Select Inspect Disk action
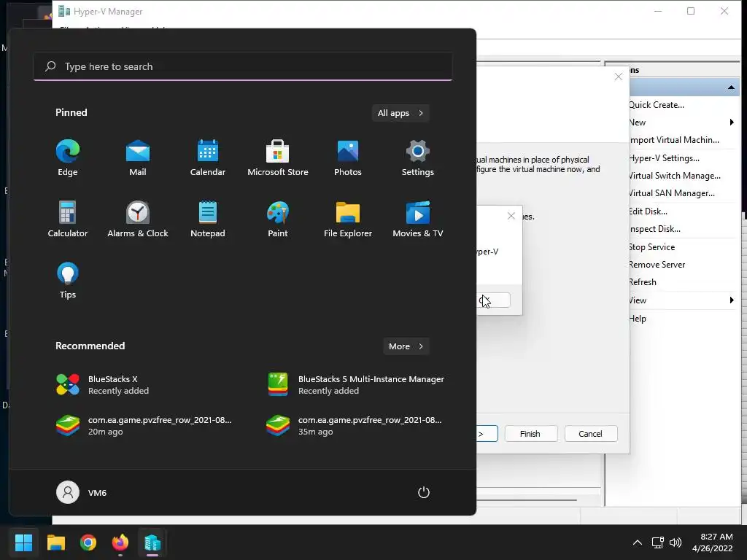This screenshot has height=560, width=747. coord(654,229)
